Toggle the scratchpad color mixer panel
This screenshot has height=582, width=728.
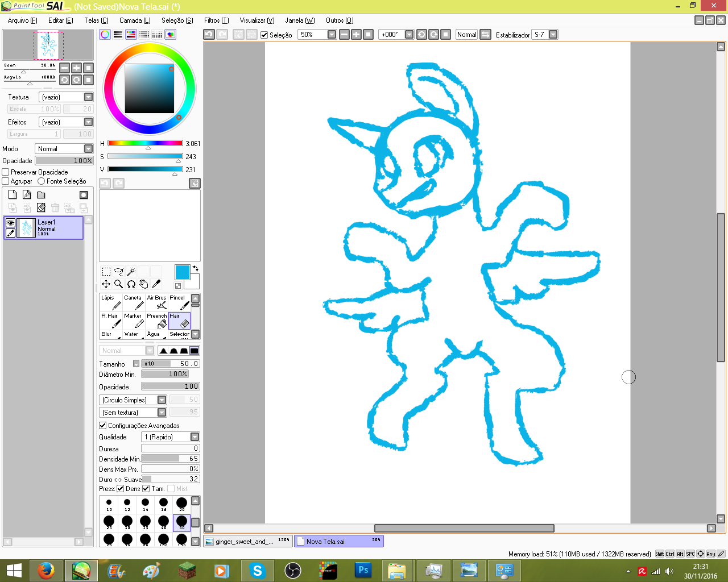click(170, 34)
